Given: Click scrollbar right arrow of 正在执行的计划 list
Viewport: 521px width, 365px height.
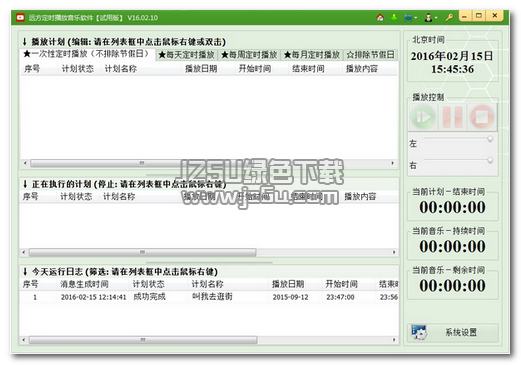Looking at the screenshot, I should [394, 252].
